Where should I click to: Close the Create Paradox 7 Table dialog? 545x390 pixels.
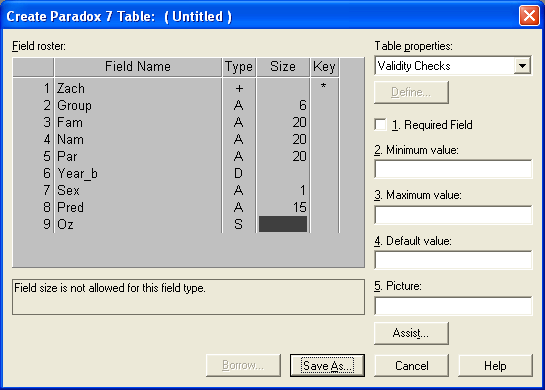[x=529, y=16]
